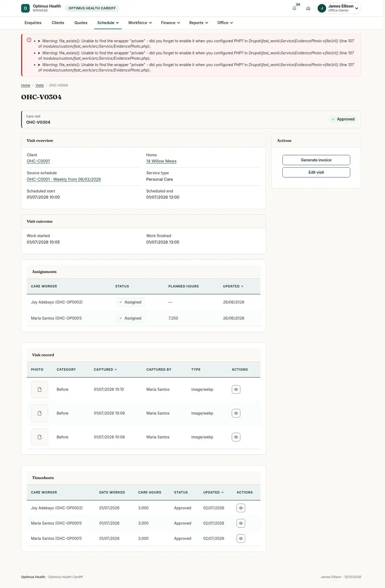Screen dimensions: 385x588
Task: View Joy Adebayo's timesheet entry
Action: click(x=241, y=508)
